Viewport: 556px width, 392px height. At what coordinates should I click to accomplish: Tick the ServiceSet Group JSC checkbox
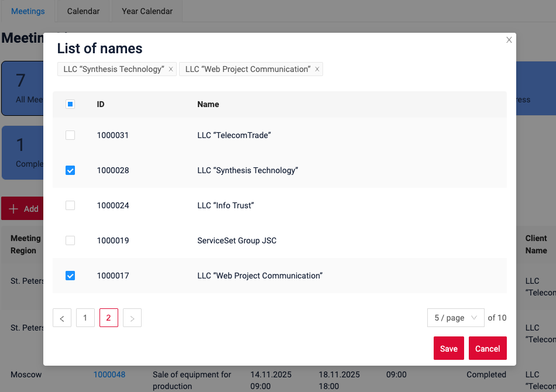click(70, 240)
